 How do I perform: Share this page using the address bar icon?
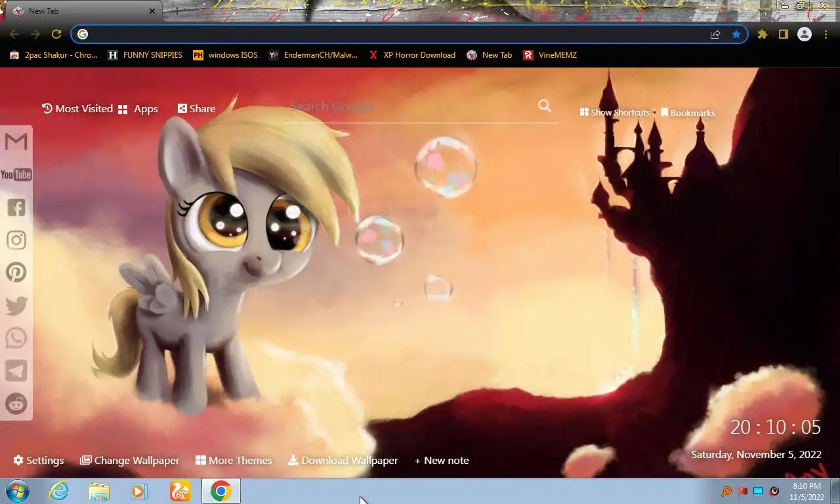pos(715,34)
